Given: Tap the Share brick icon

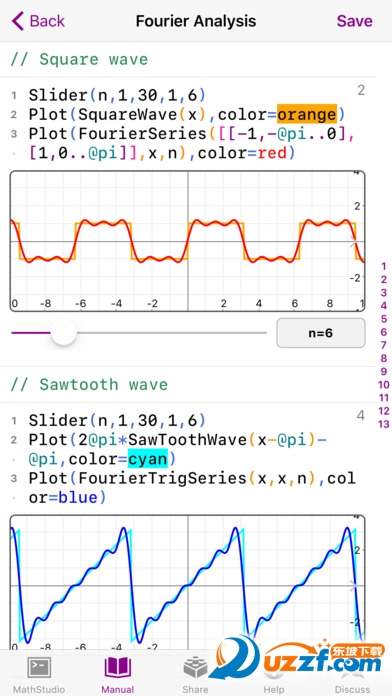Looking at the screenshot, I should pyautogui.click(x=195, y=667).
